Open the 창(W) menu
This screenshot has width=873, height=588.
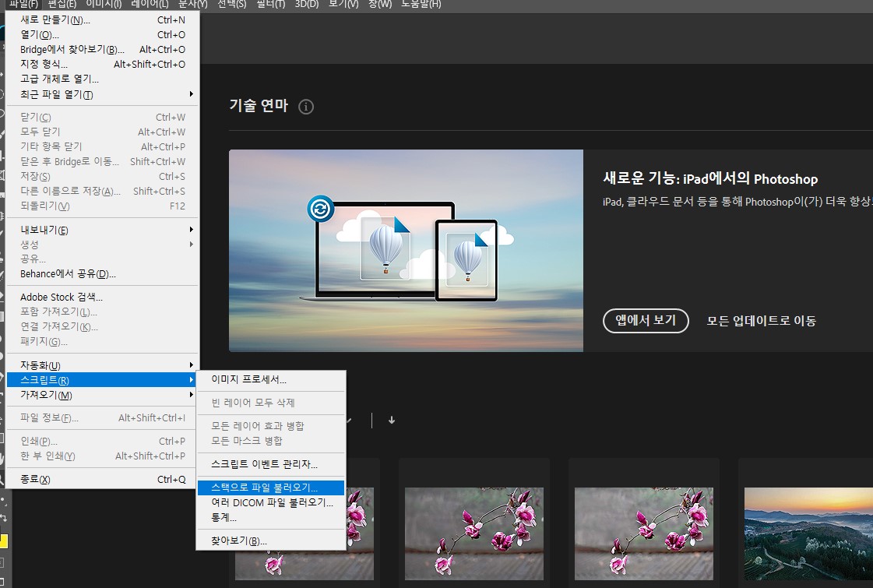pyautogui.click(x=380, y=5)
